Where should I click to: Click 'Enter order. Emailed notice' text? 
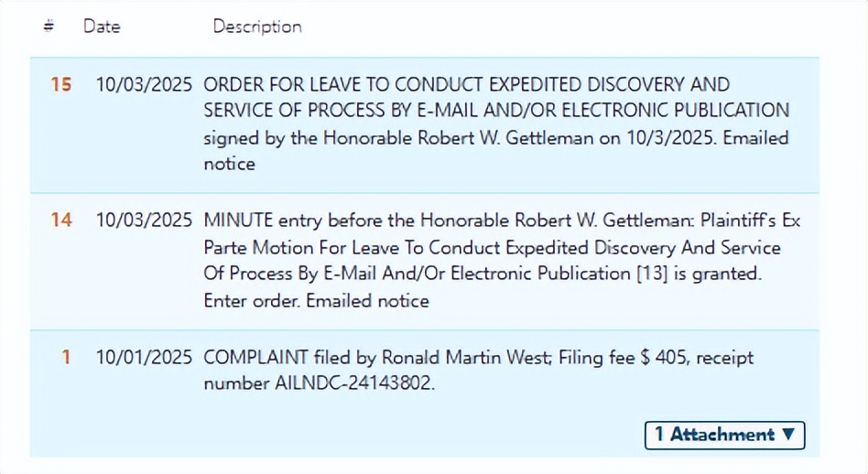click(x=316, y=300)
